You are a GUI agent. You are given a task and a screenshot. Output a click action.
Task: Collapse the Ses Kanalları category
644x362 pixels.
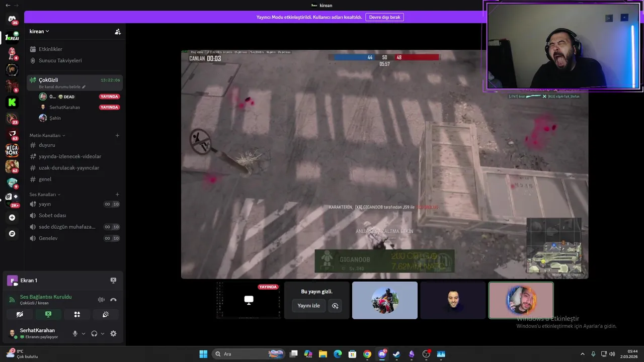(45, 194)
